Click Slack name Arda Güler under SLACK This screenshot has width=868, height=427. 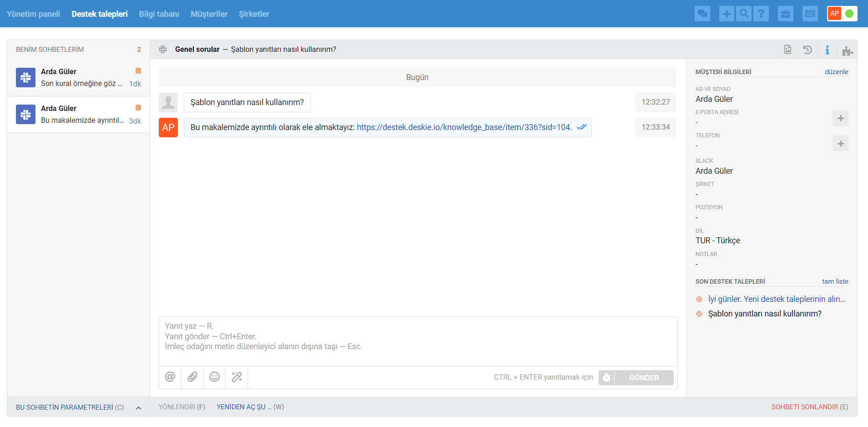coord(714,171)
